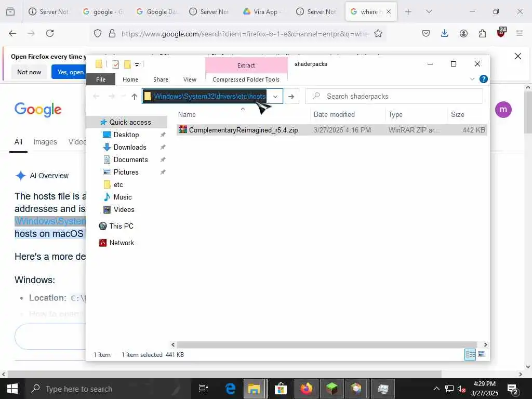This screenshot has width=532, height=399.
Task: Open Microsoft Store from the taskbar
Action: [281, 389]
